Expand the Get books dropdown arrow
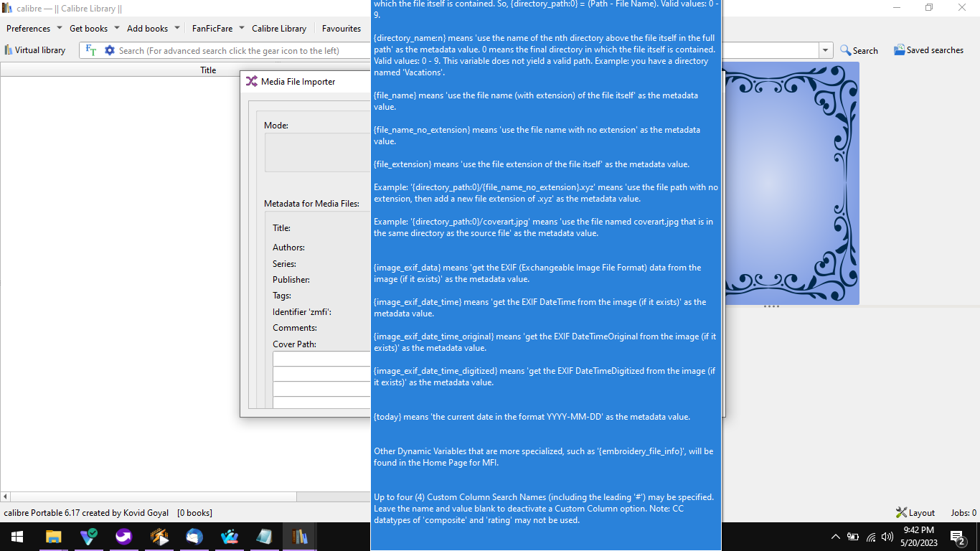The width and height of the screenshot is (980, 551). click(x=117, y=29)
